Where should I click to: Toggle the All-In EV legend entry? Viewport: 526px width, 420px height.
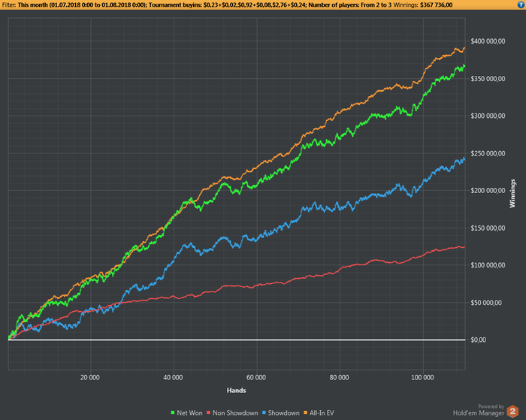(319, 413)
